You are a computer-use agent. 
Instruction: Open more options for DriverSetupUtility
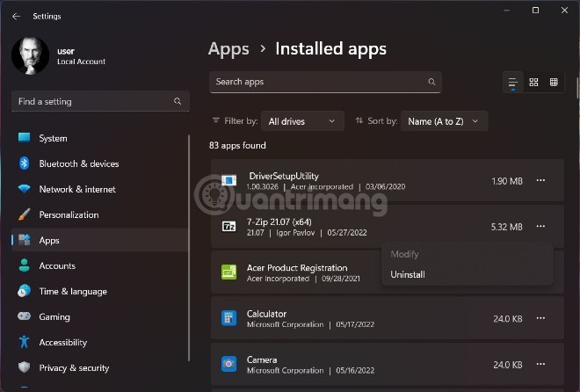coord(540,181)
